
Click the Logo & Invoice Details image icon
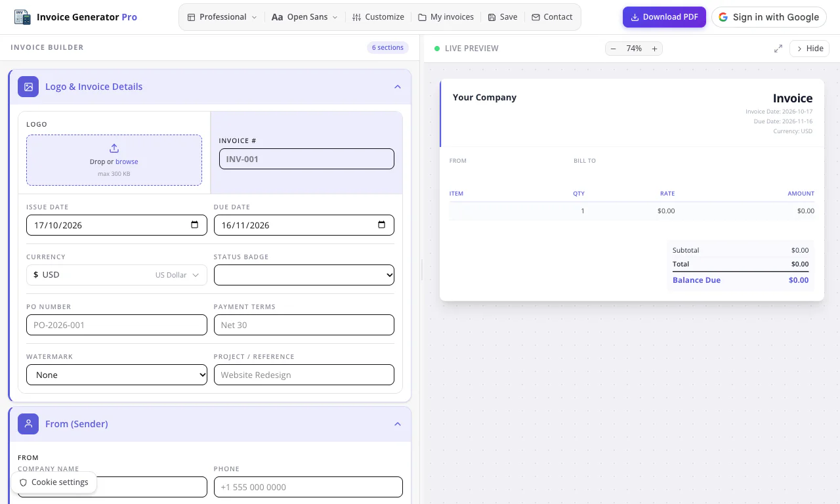tap(28, 87)
